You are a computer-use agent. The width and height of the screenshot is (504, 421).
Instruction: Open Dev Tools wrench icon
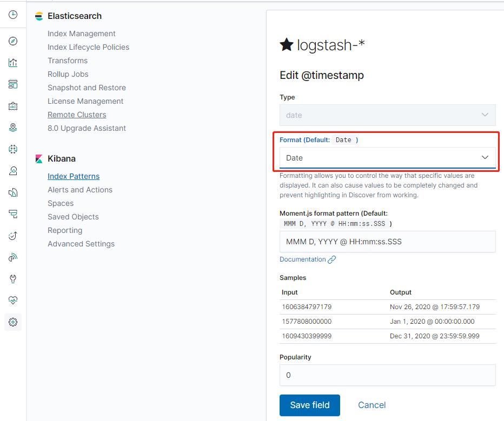click(13, 279)
